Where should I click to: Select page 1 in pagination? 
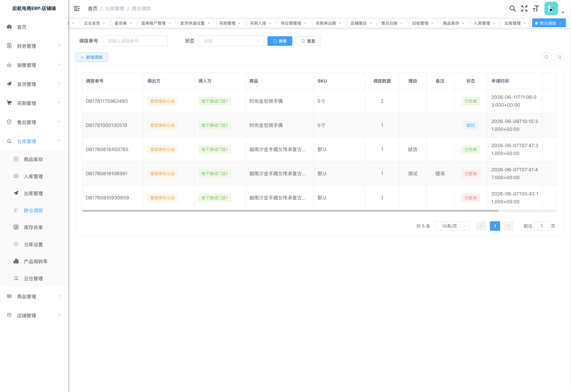[495, 226]
